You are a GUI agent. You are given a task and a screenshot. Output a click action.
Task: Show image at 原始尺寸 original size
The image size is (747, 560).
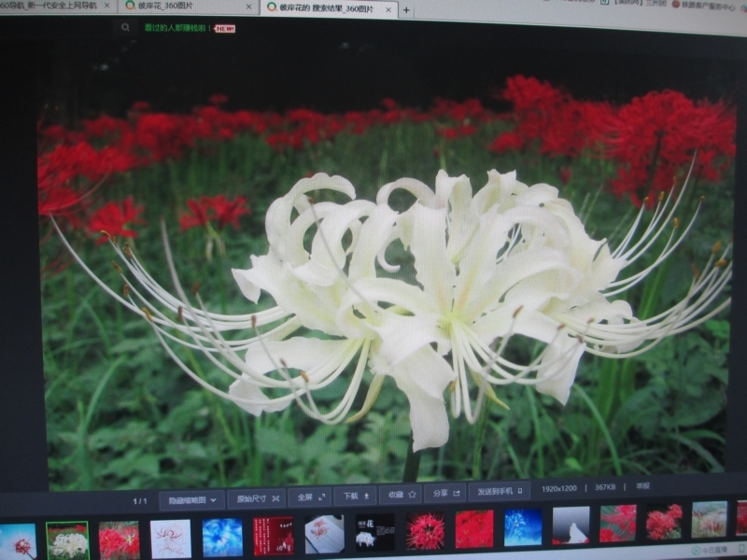click(x=256, y=498)
